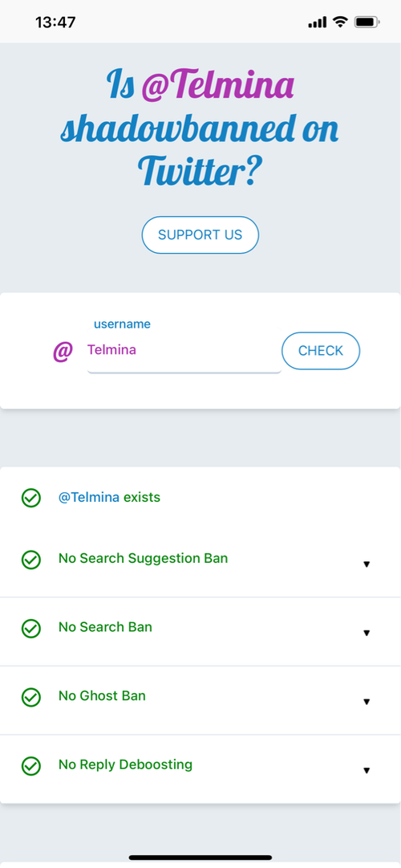Click the purple @ symbol before username field

63,351
